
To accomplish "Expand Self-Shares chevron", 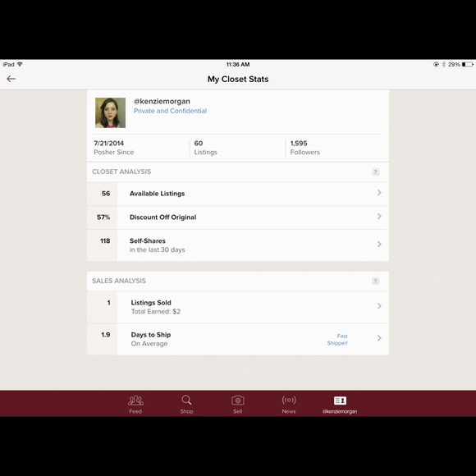I will 379,244.
